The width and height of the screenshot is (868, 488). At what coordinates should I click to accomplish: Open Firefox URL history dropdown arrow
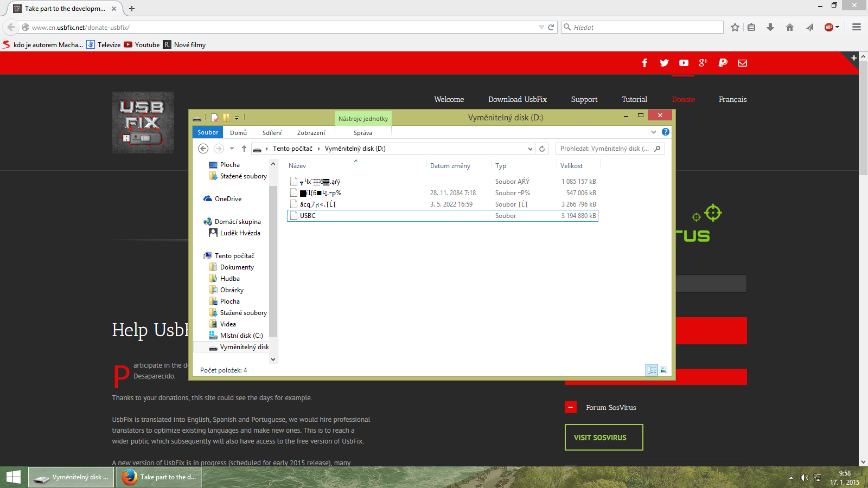tap(541, 27)
